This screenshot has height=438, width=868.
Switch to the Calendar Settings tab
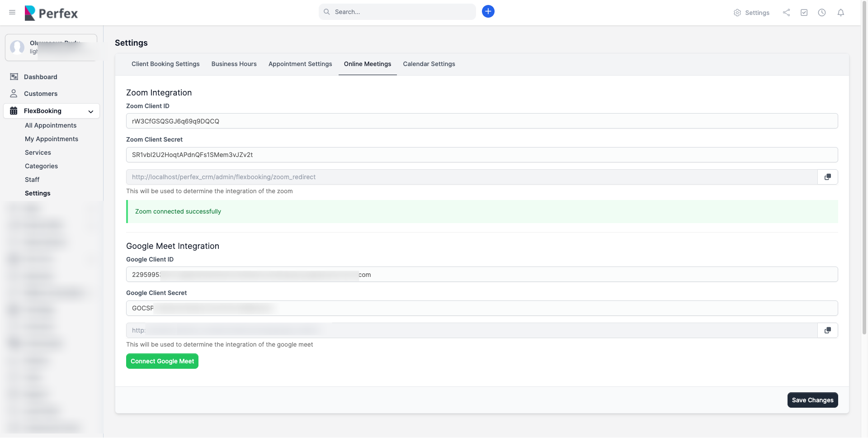pos(429,64)
